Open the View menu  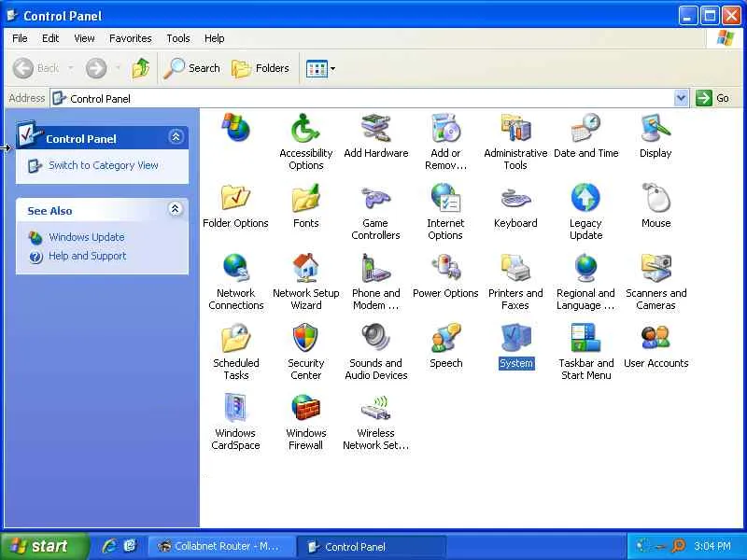click(84, 38)
